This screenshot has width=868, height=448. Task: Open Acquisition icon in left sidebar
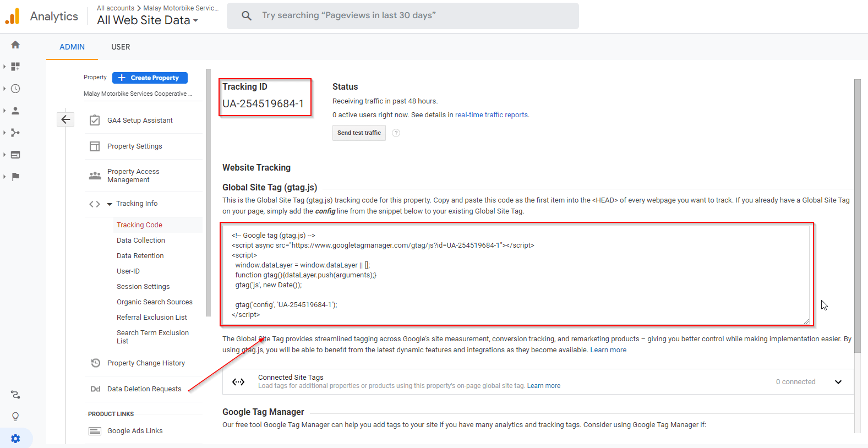15,133
